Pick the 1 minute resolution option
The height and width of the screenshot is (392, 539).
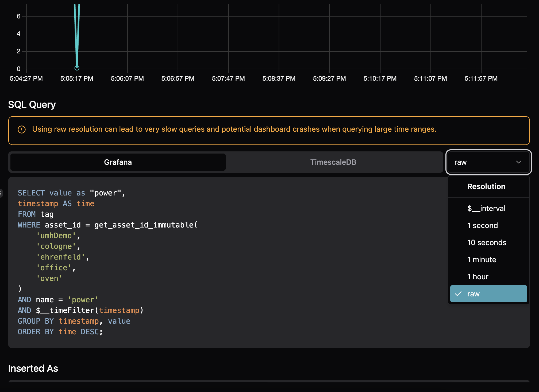tap(482, 260)
